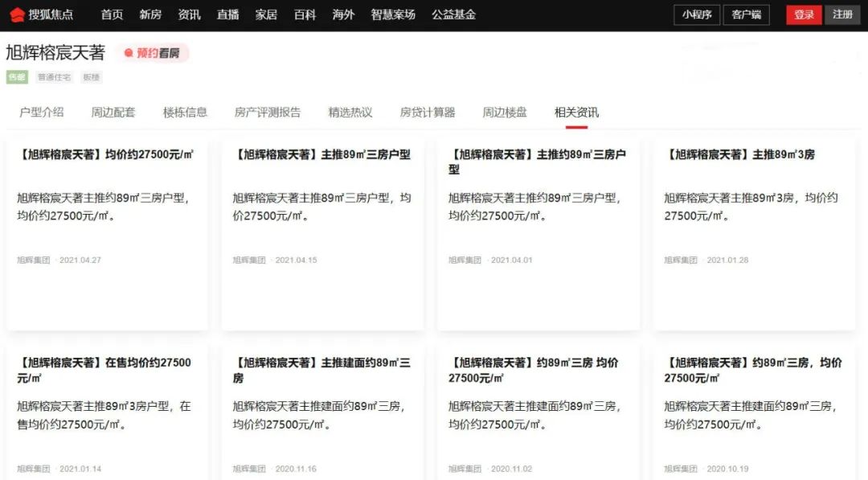Open the 公益基金 section
The height and width of the screenshot is (480, 868).
[x=454, y=14]
